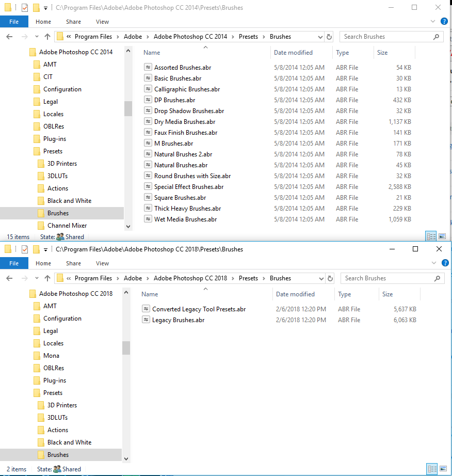This screenshot has width=452, height=476.
Task: Click Back arrow in CC 2018 window
Action: point(9,278)
